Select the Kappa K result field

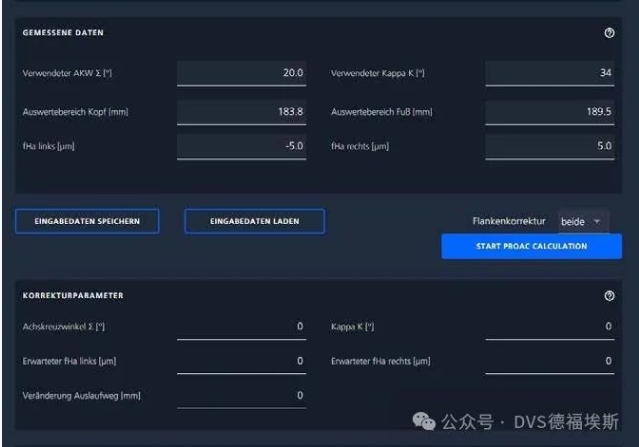tap(548, 327)
